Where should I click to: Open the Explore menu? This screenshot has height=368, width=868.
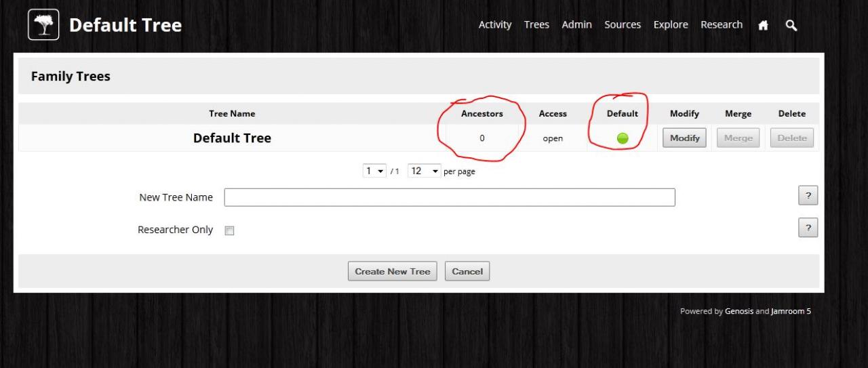click(x=671, y=25)
